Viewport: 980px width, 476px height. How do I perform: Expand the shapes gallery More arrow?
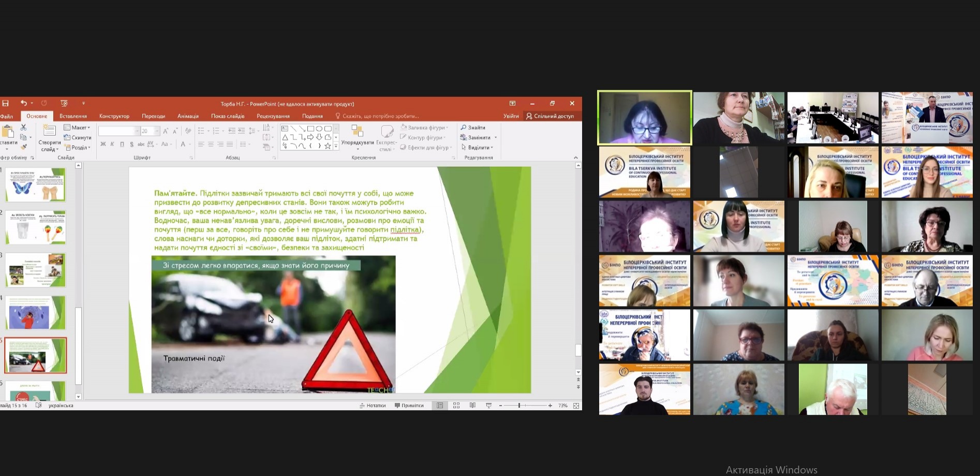coord(336,147)
